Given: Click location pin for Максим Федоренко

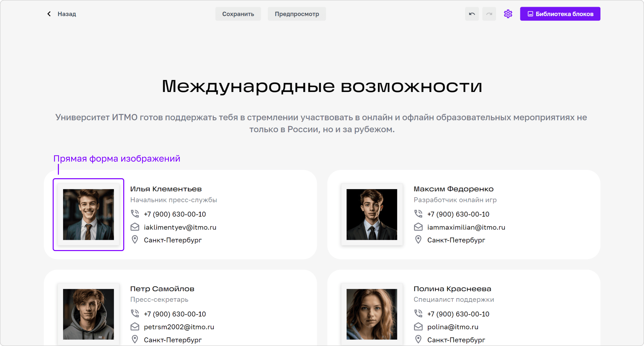Looking at the screenshot, I should tap(418, 240).
